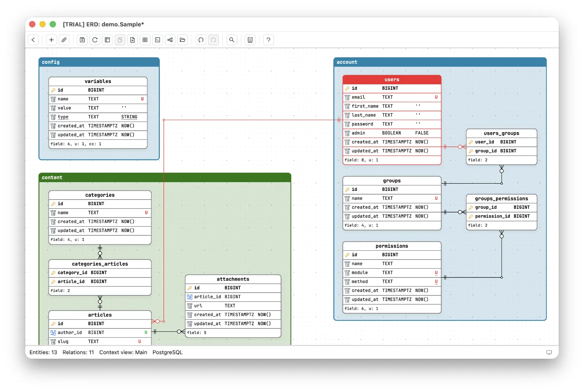584x392 pixels.
Task: Click foreign key icon beside article_id in attachments
Action: click(190, 297)
